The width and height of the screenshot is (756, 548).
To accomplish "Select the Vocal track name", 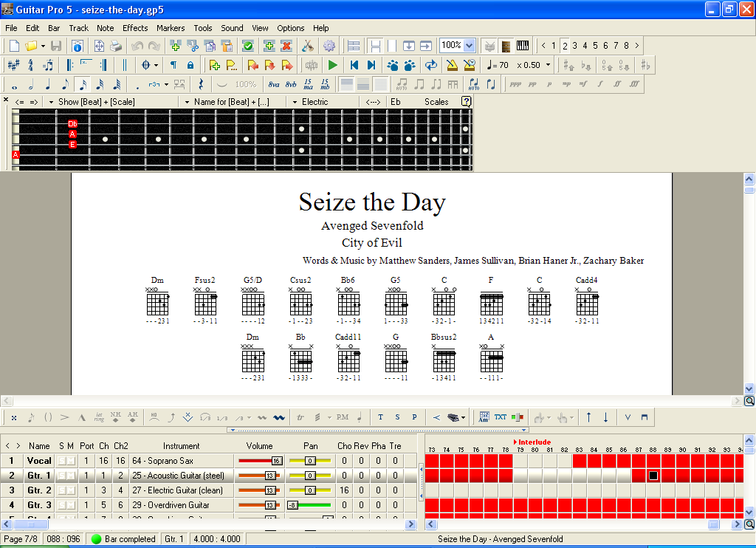I will point(39,461).
